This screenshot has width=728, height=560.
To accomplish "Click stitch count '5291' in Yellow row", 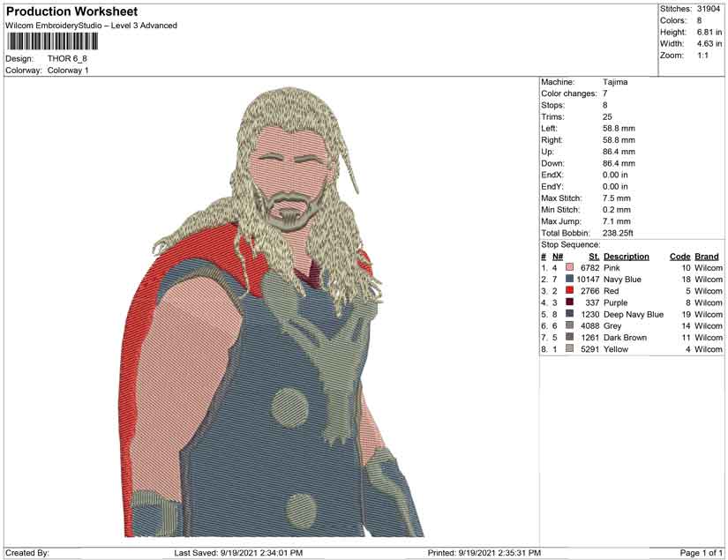I will click(590, 349).
